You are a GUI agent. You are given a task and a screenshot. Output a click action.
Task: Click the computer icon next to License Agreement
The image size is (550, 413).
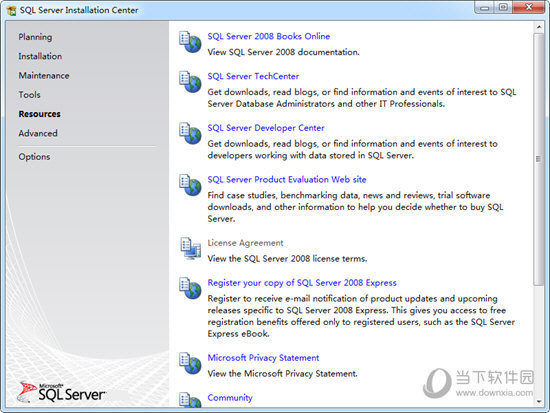[x=190, y=248]
